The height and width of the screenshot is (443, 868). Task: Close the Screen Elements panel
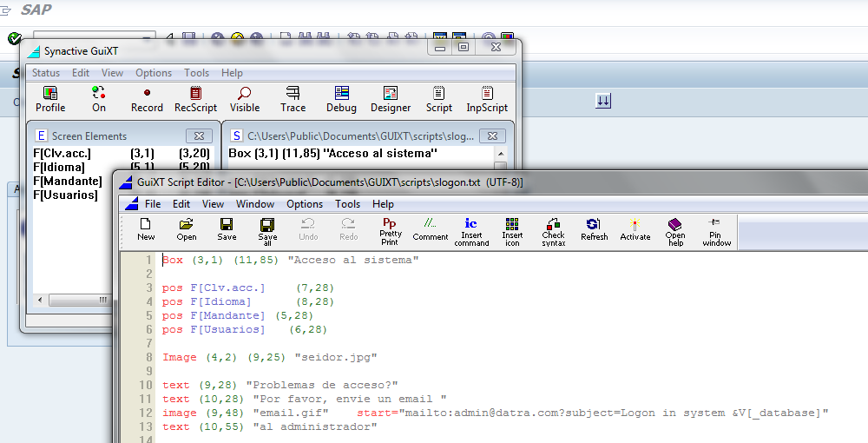click(x=200, y=136)
